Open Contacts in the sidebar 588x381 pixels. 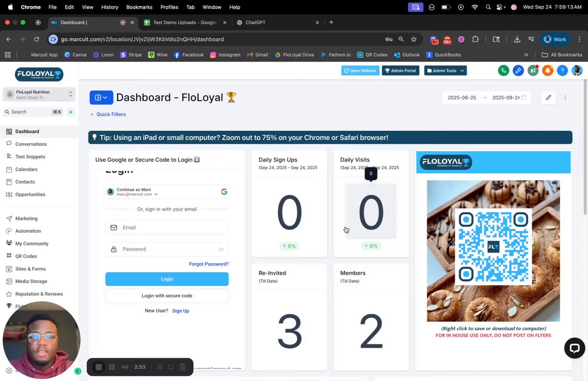point(25,182)
